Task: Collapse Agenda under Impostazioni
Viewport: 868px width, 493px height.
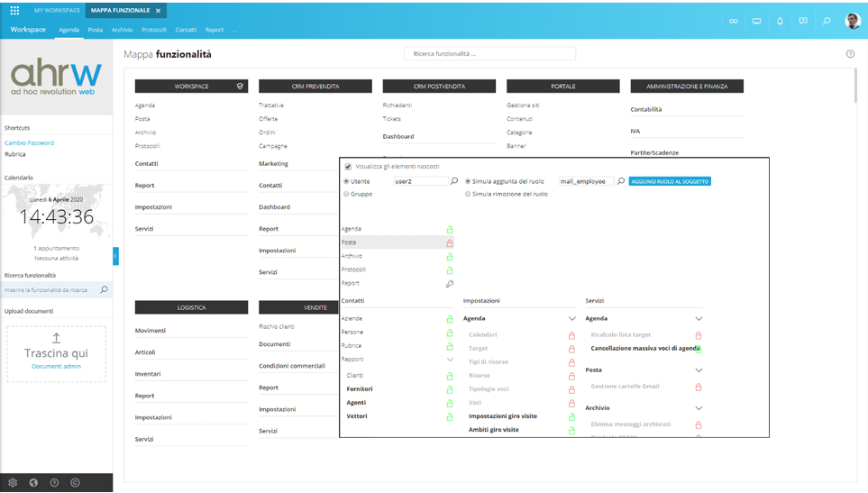Action: click(x=571, y=319)
